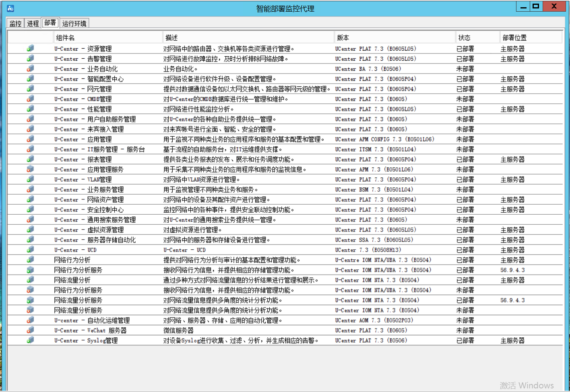Click the icon next to 网元管理
Screen dimensions: 570x392
(31, 88)
